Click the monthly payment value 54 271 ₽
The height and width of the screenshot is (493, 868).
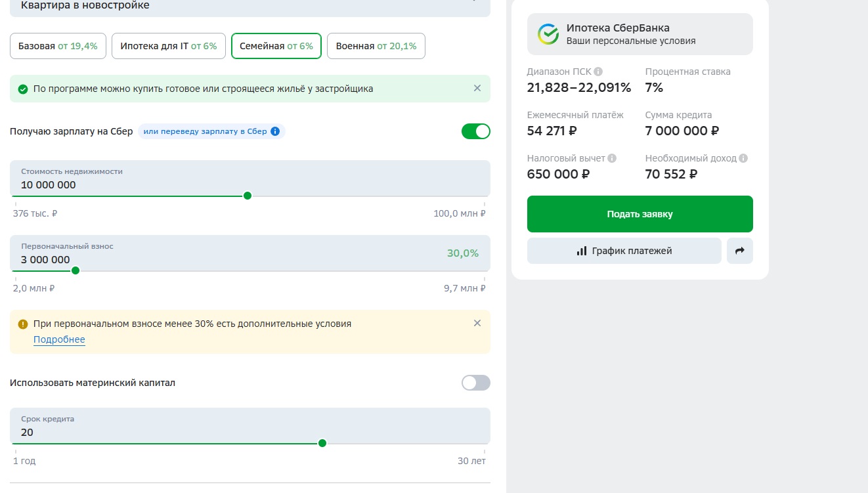[x=552, y=131]
